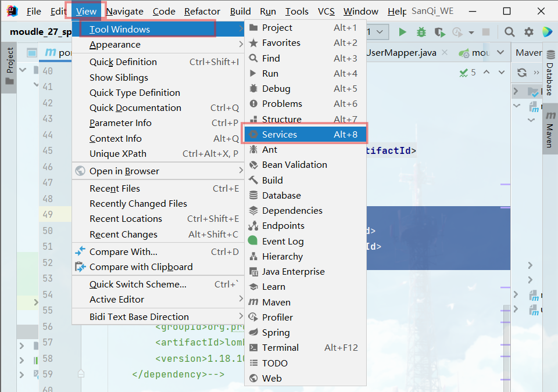
Task: Expand the Active Editor submenu
Action: 158,299
